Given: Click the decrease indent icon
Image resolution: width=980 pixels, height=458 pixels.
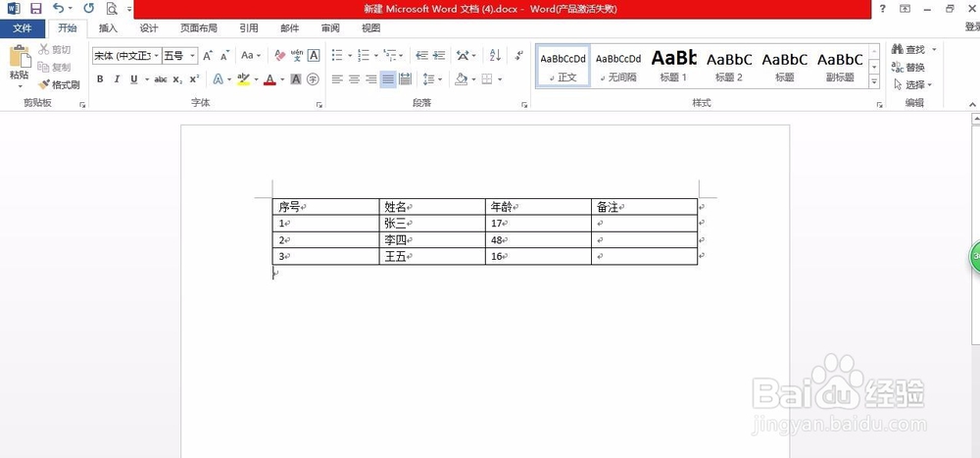Looking at the screenshot, I should pyautogui.click(x=421, y=56).
